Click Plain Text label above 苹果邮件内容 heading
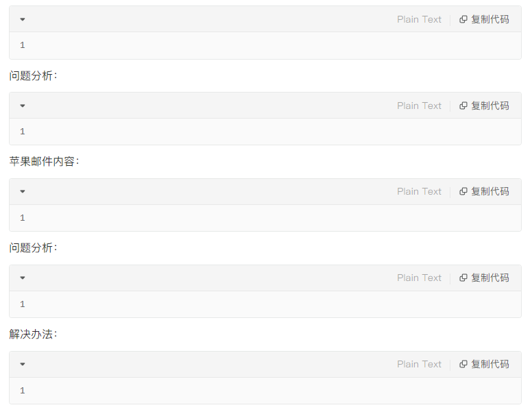Screen dimensions: 532x414 [419, 106]
